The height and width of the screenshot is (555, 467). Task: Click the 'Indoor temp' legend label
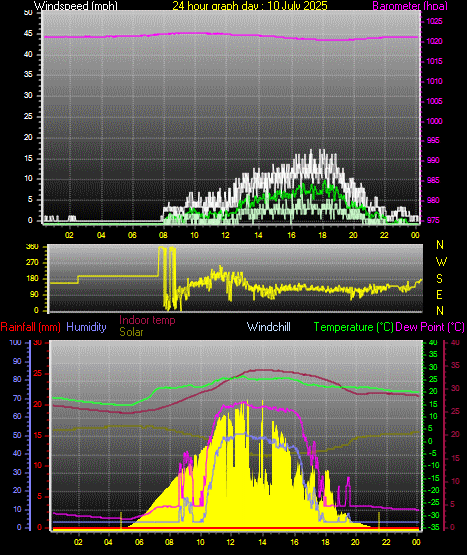pos(147,320)
